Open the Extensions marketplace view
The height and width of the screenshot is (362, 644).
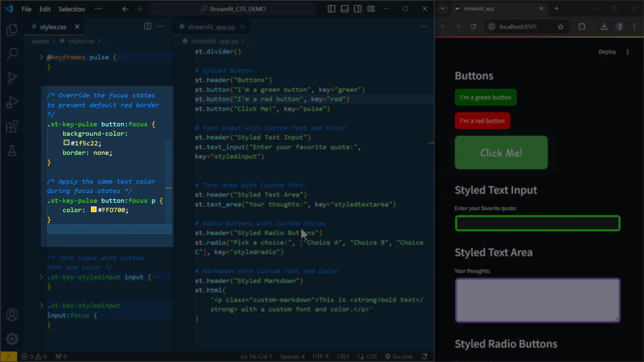[12, 127]
